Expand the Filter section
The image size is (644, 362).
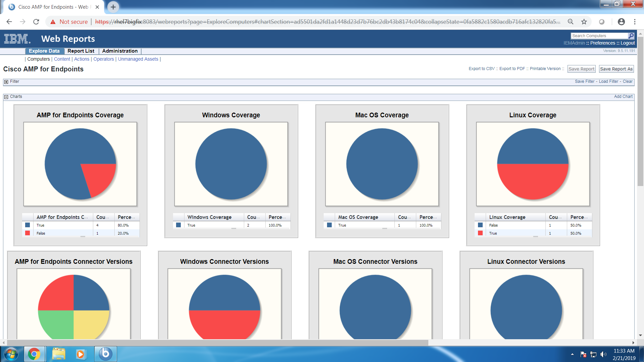point(6,81)
